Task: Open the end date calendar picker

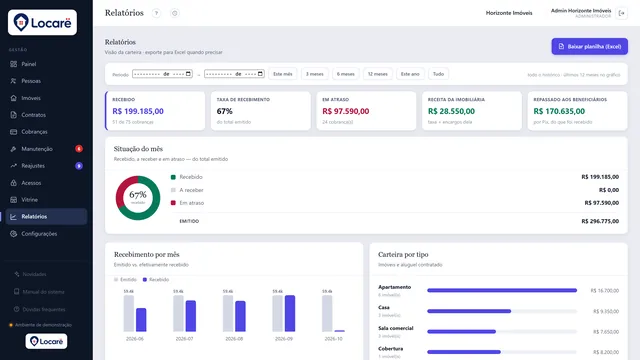Action: (260, 74)
